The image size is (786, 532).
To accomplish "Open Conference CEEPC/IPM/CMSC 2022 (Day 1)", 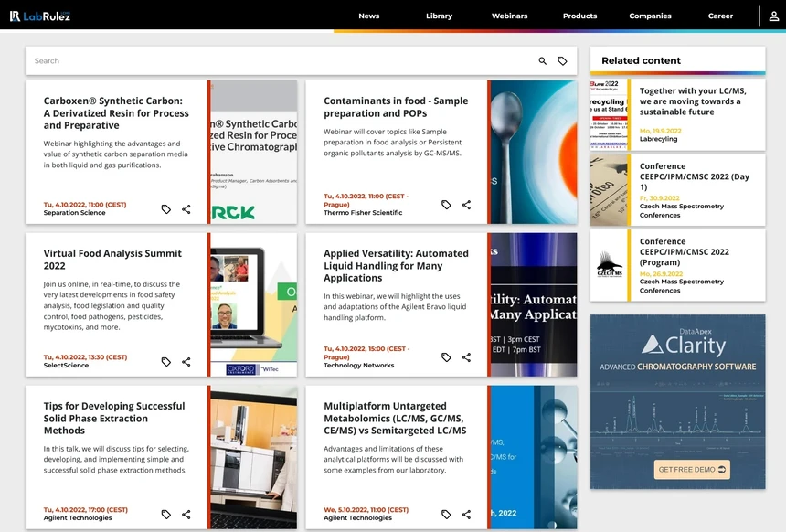I will pos(695,176).
